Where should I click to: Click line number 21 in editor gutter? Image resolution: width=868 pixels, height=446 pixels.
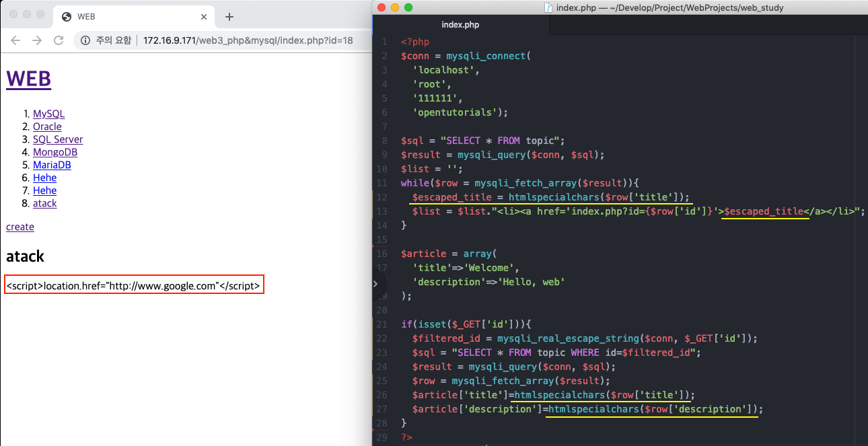click(x=382, y=324)
